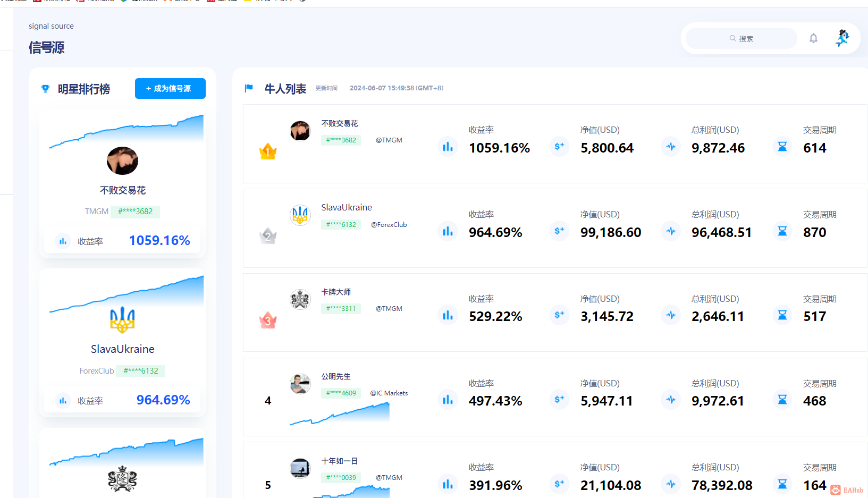868x498 pixels.
Task: Click the 公明先生 mini profit chart
Action: [x=340, y=413]
